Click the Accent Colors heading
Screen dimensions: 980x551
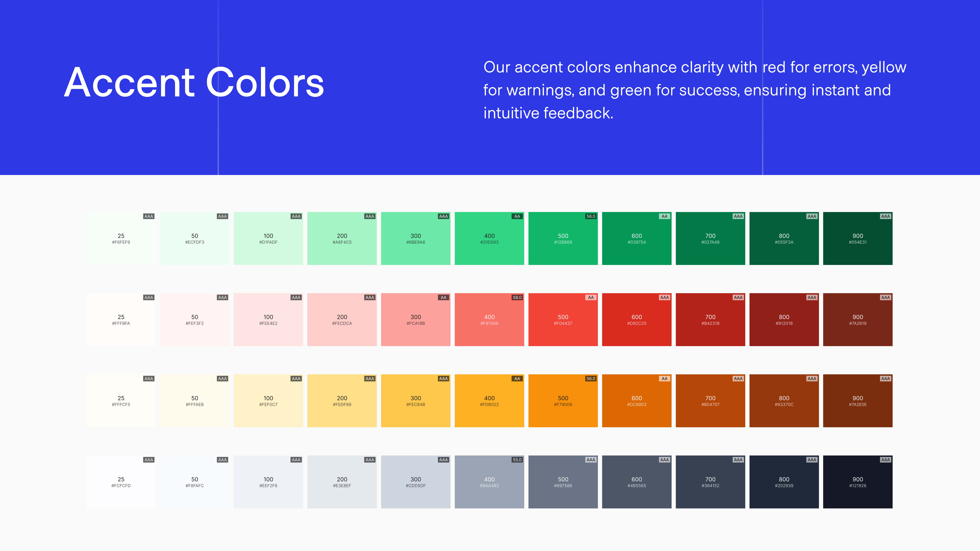pyautogui.click(x=194, y=82)
